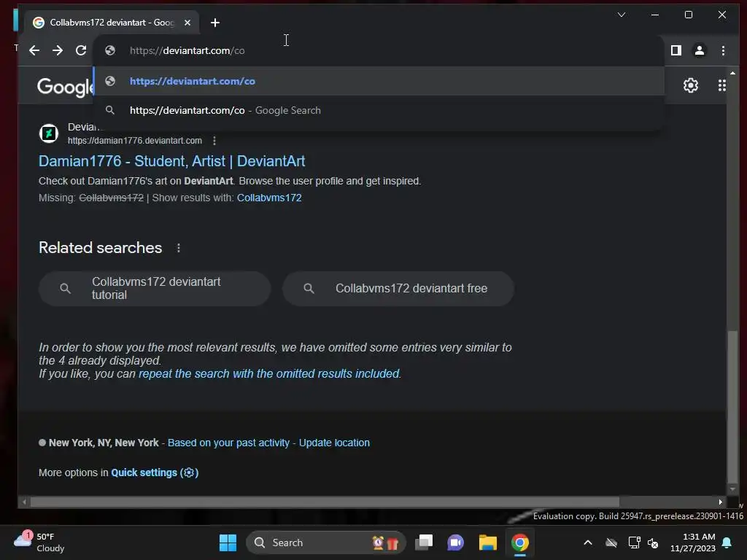Open Chrome profile menu
Screen dimensions: 747x560
(x=700, y=50)
